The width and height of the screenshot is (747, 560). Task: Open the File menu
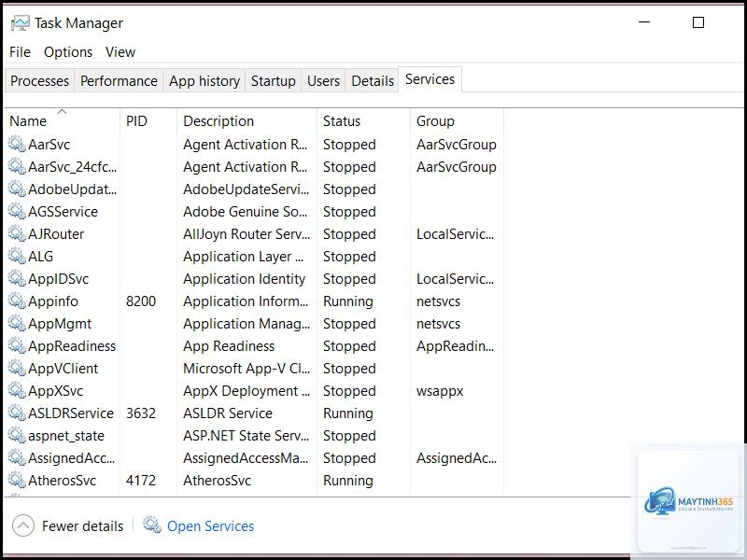click(x=20, y=52)
